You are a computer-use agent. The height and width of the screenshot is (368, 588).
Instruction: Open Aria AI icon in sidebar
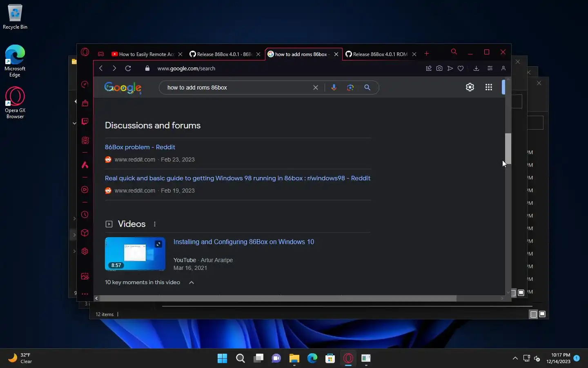pyautogui.click(x=85, y=165)
